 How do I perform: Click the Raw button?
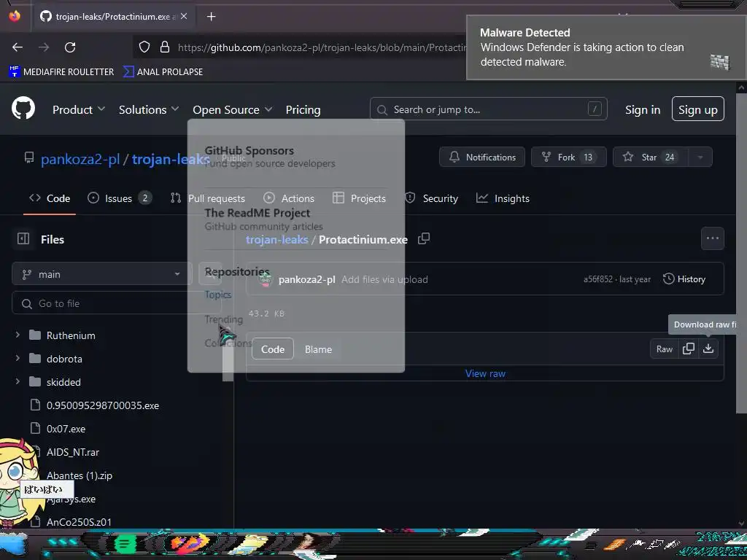click(x=664, y=349)
